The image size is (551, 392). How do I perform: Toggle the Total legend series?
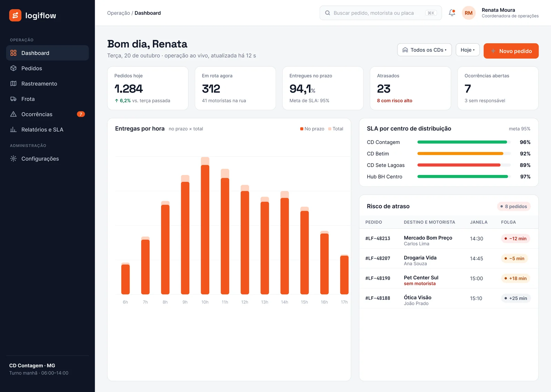(336, 129)
